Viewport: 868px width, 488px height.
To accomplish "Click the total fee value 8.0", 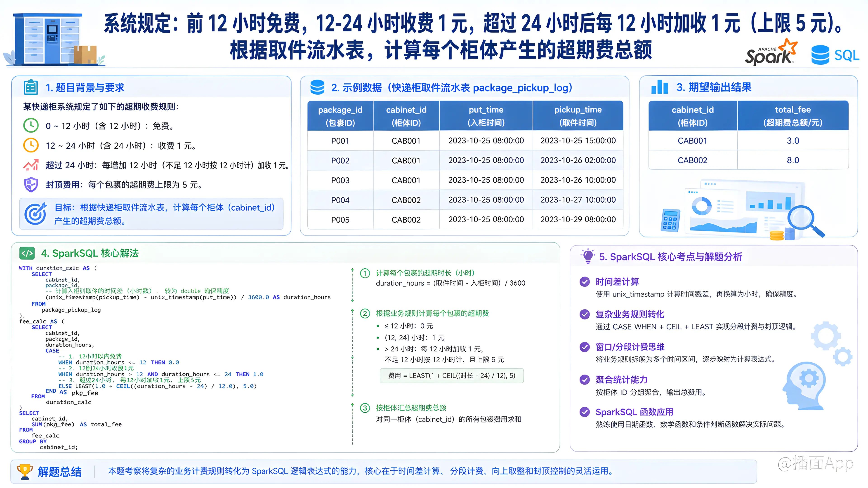I will [793, 160].
